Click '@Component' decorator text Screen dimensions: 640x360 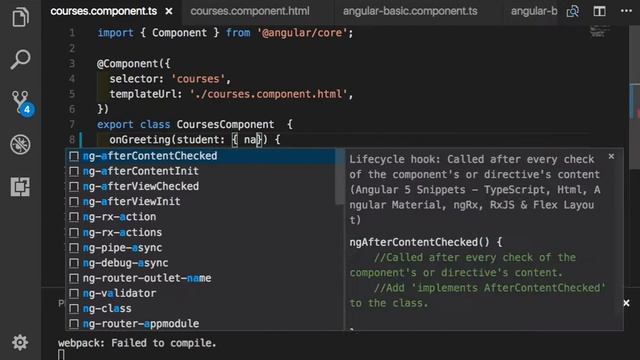127,64
